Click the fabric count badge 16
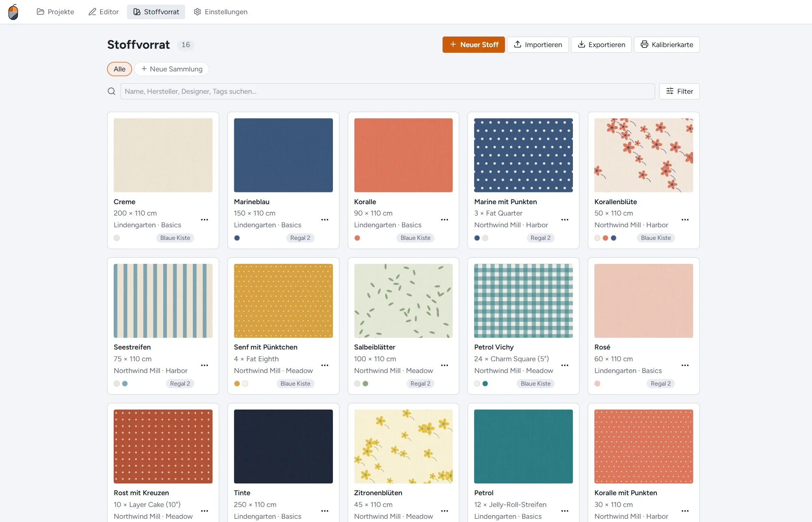The width and height of the screenshot is (812, 522). [x=186, y=45]
